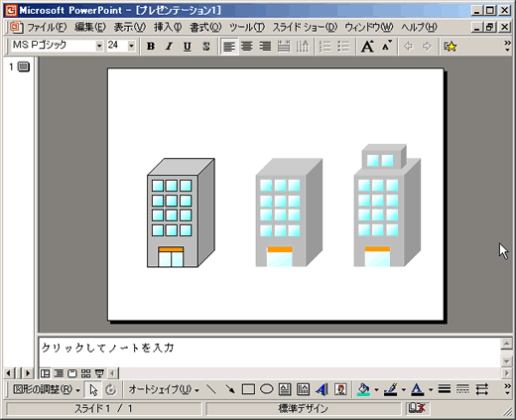Open the 図形の調整 button
The width and height of the screenshot is (516, 420).
(x=46, y=389)
